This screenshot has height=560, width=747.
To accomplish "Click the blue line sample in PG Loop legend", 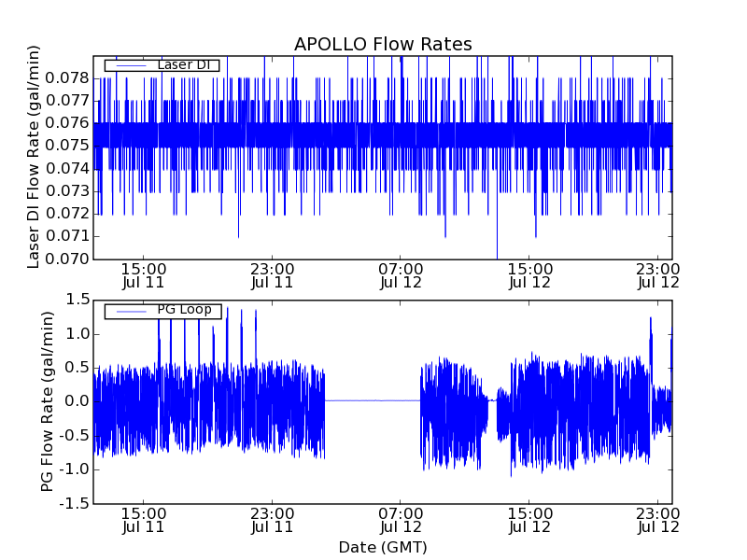I will (129, 311).
